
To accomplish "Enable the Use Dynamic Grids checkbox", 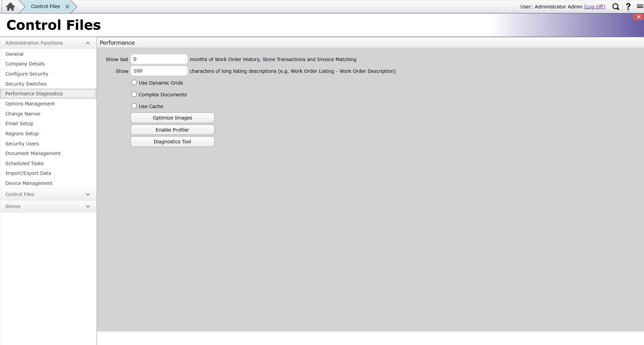I will 134,83.
